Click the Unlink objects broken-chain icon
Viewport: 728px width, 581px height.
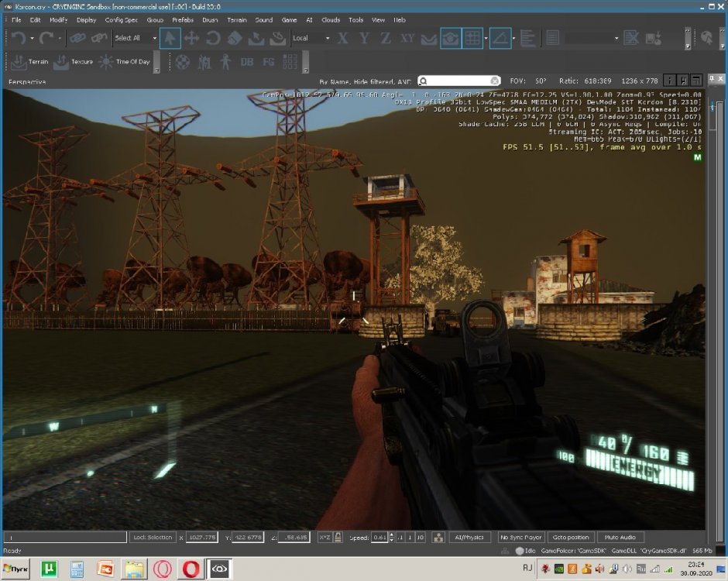click(x=99, y=38)
